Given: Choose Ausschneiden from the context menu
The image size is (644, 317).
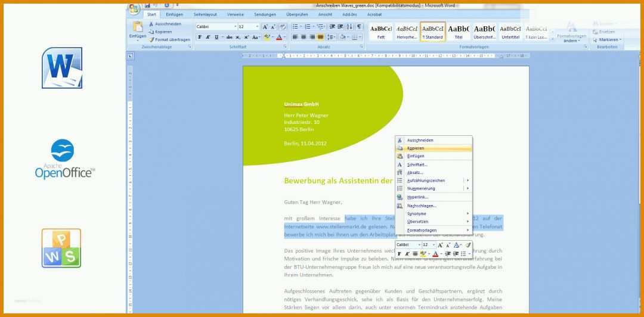Looking at the screenshot, I should [x=434, y=140].
